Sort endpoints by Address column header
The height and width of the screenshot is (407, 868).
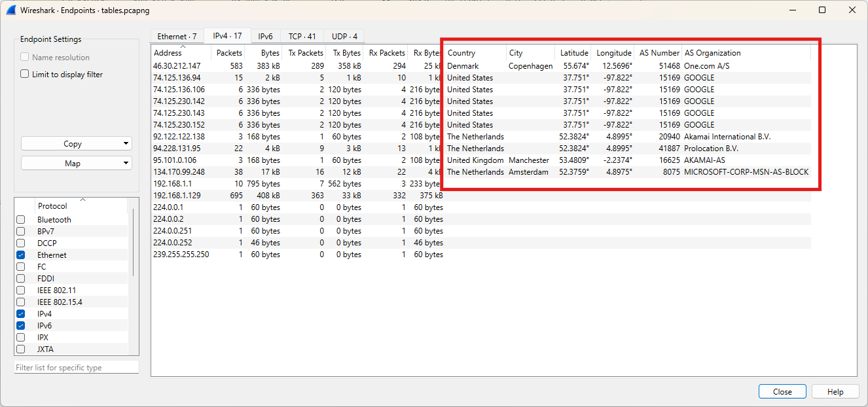181,53
